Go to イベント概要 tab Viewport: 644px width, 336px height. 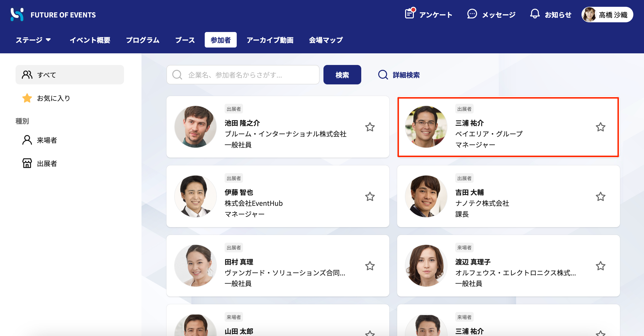point(90,40)
